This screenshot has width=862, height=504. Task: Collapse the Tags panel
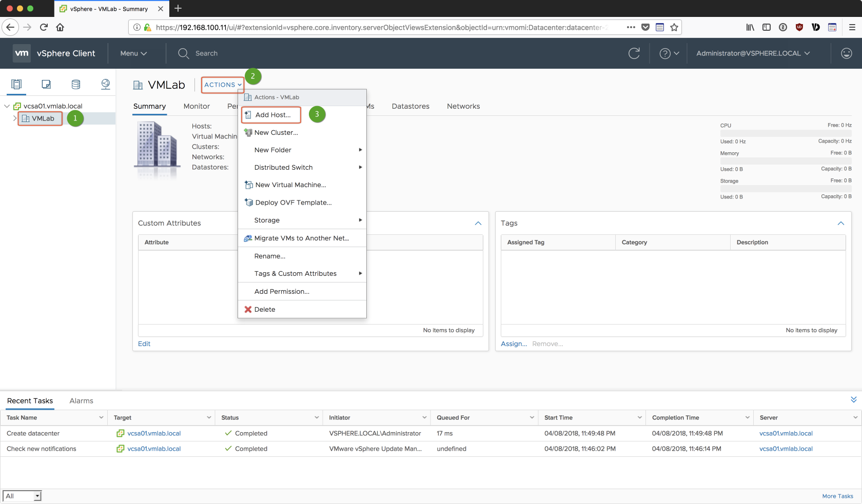(840, 223)
